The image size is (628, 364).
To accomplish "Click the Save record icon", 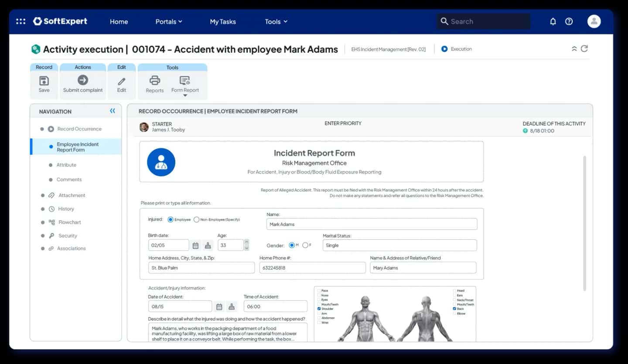I will [44, 81].
